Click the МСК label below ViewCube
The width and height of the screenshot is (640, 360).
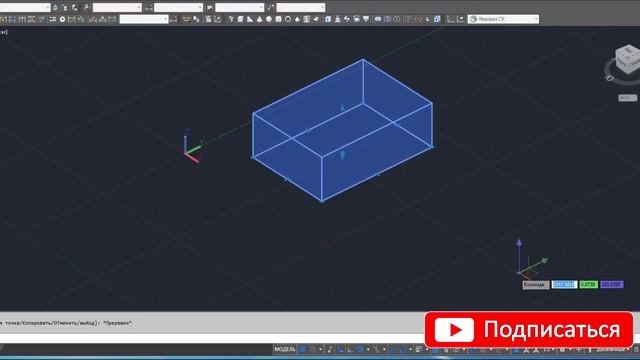pyautogui.click(x=627, y=98)
